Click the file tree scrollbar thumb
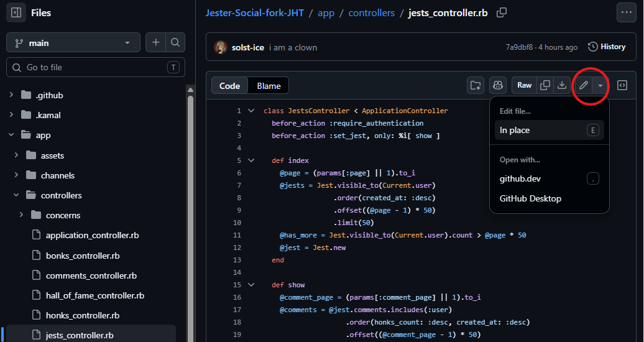 pyautogui.click(x=190, y=218)
